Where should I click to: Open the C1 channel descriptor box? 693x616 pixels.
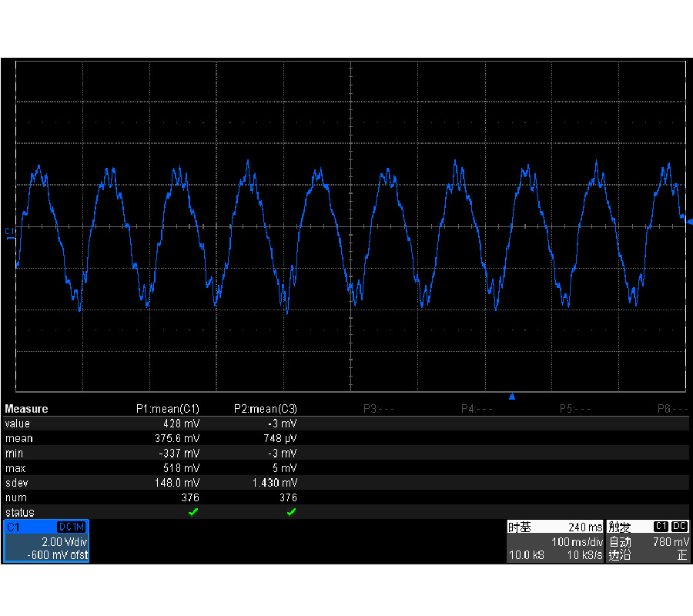46,541
